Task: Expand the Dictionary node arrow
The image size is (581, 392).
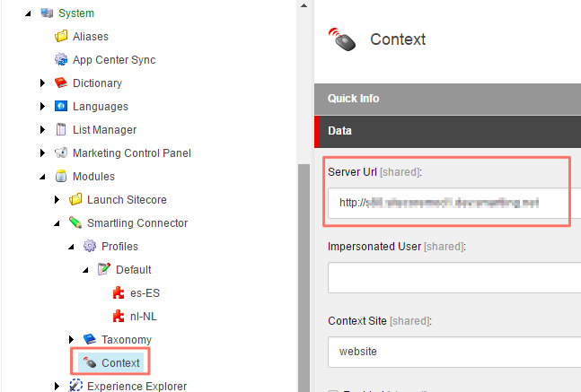Action: pyautogui.click(x=42, y=83)
